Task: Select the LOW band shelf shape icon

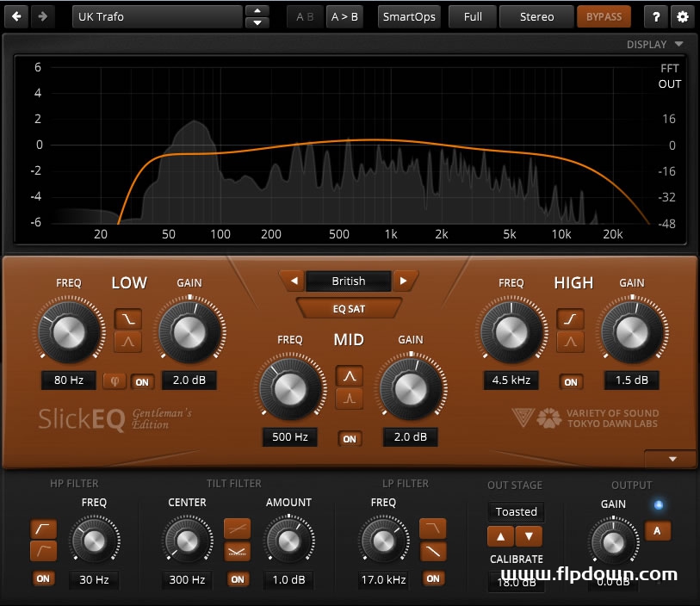Action: [128, 318]
